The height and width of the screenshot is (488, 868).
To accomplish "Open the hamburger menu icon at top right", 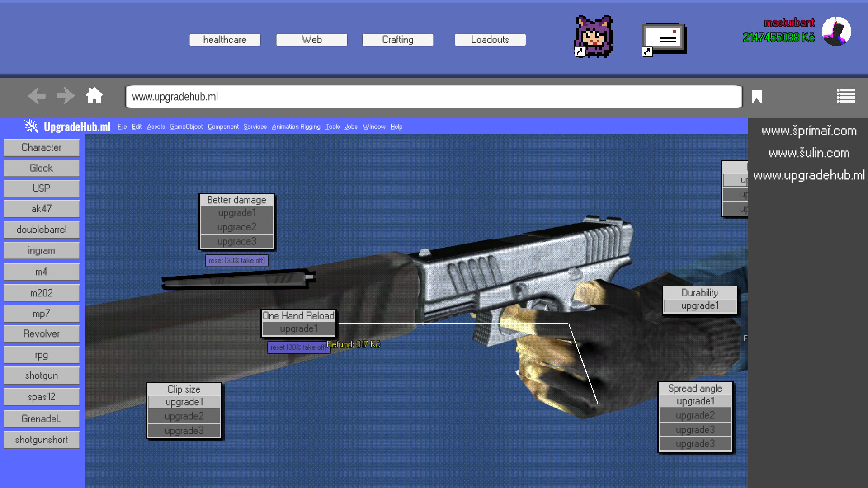I will click(846, 96).
